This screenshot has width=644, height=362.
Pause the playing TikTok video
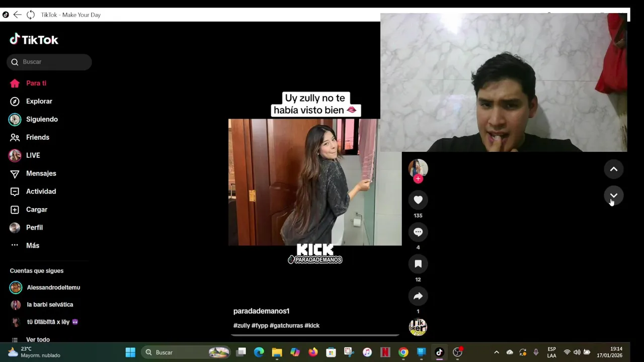click(x=315, y=182)
